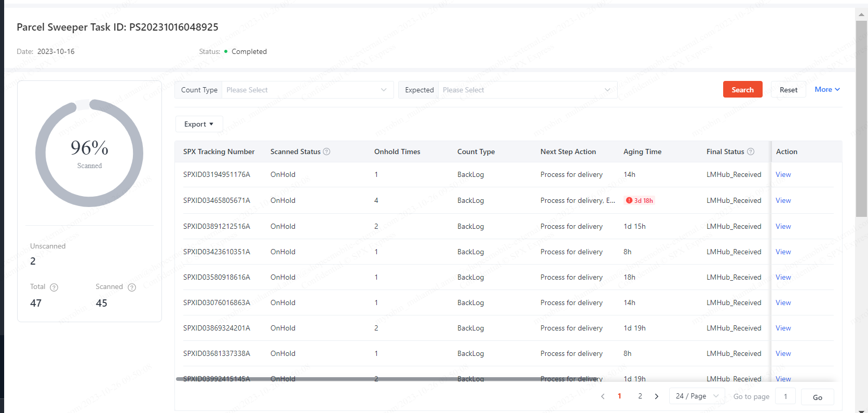The height and width of the screenshot is (413, 868).
Task: Click the Total count help icon
Action: tap(54, 287)
